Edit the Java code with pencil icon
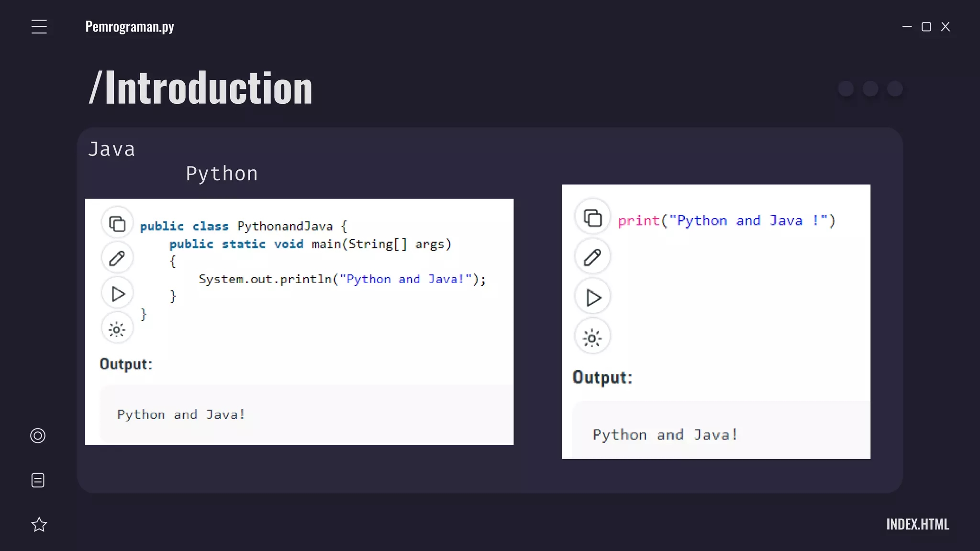 117,258
